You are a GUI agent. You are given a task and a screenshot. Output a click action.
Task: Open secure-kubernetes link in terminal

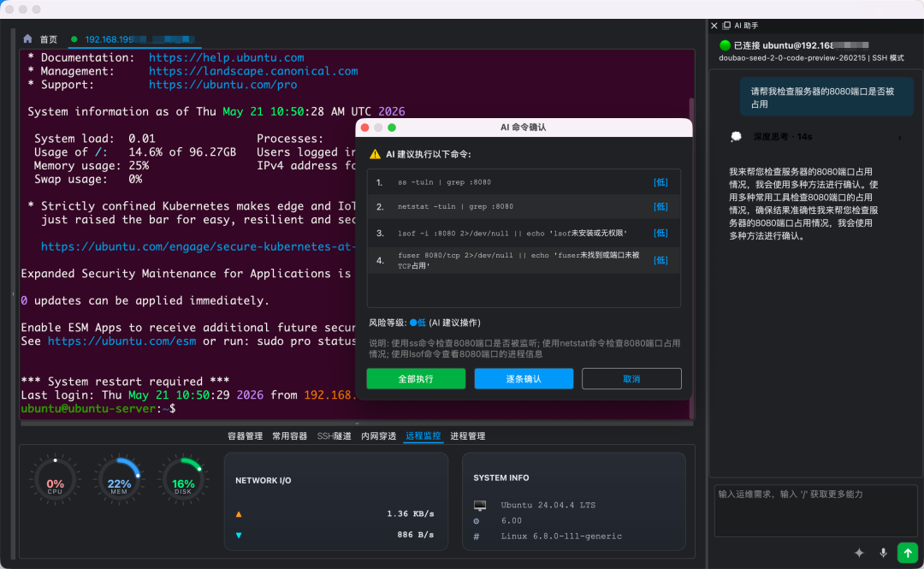(x=198, y=246)
